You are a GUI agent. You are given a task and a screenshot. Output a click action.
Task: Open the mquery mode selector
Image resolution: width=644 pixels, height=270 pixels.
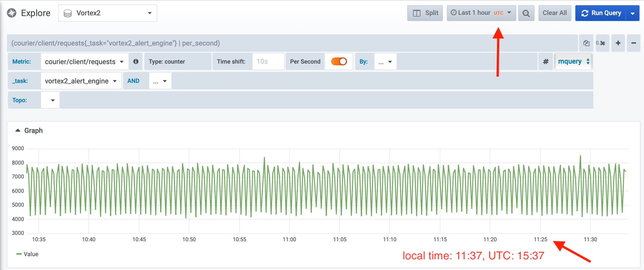coord(574,61)
